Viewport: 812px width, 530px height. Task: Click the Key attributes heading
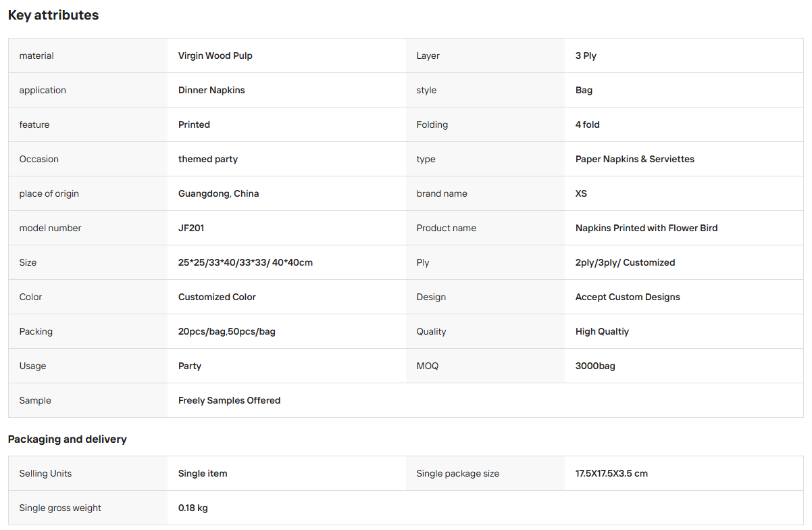pyautogui.click(x=53, y=15)
